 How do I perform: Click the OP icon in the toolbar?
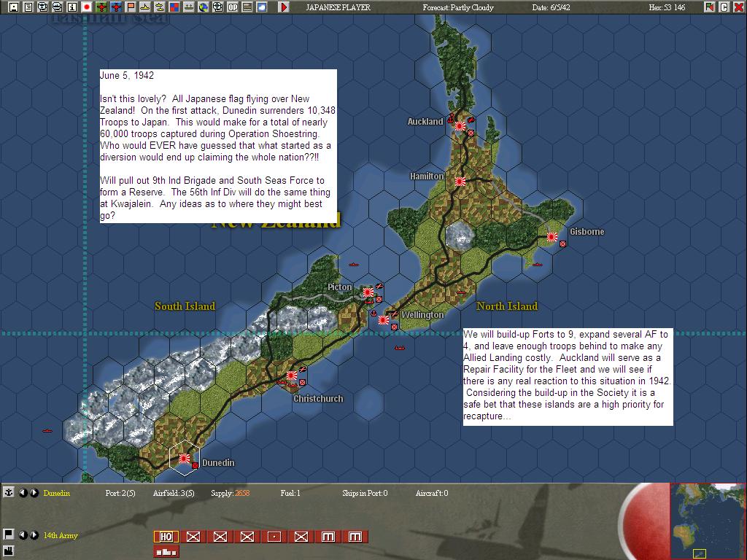[x=231, y=7]
